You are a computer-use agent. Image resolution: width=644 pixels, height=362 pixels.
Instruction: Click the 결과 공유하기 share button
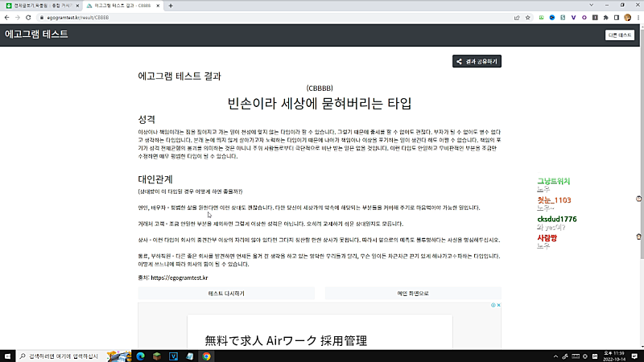click(x=477, y=60)
